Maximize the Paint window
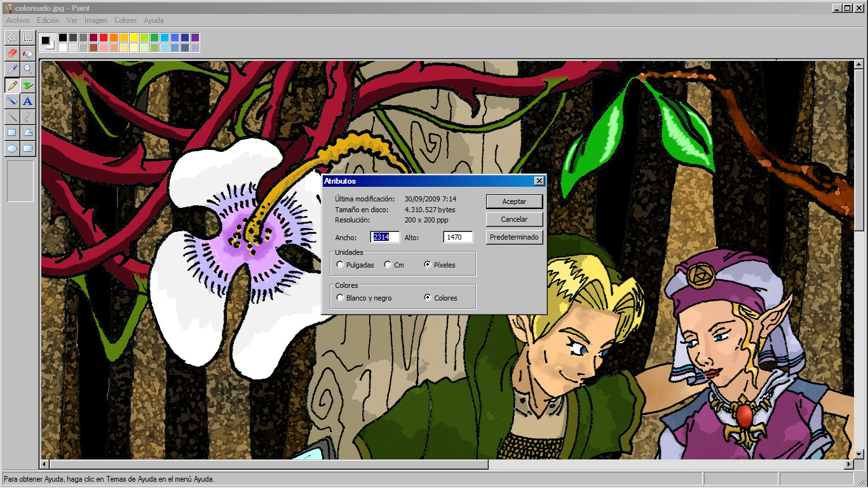This screenshot has width=868, height=488. click(848, 8)
